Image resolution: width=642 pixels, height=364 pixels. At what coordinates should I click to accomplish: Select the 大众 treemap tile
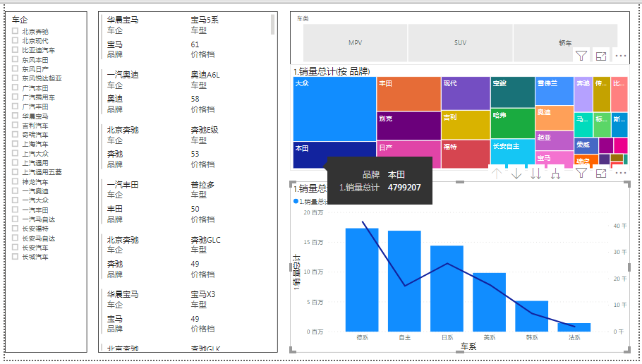click(x=334, y=109)
